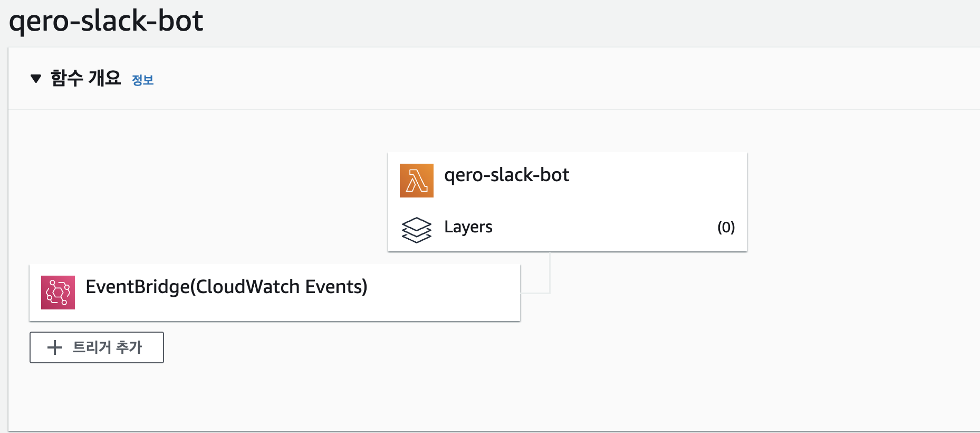Click the 함수 개요 heading text
The width and height of the screenshot is (980, 433).
pyautogui.click(x=85, y=78)
